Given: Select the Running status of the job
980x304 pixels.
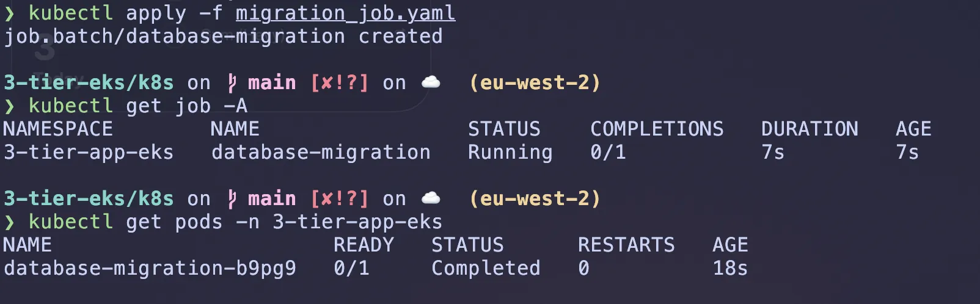Looking at the screenshot, I should tap(510, 152).
